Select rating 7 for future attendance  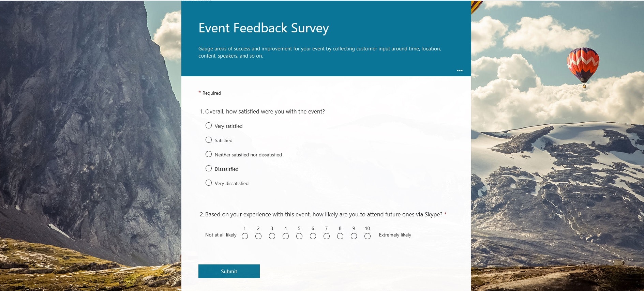[327, 236]
